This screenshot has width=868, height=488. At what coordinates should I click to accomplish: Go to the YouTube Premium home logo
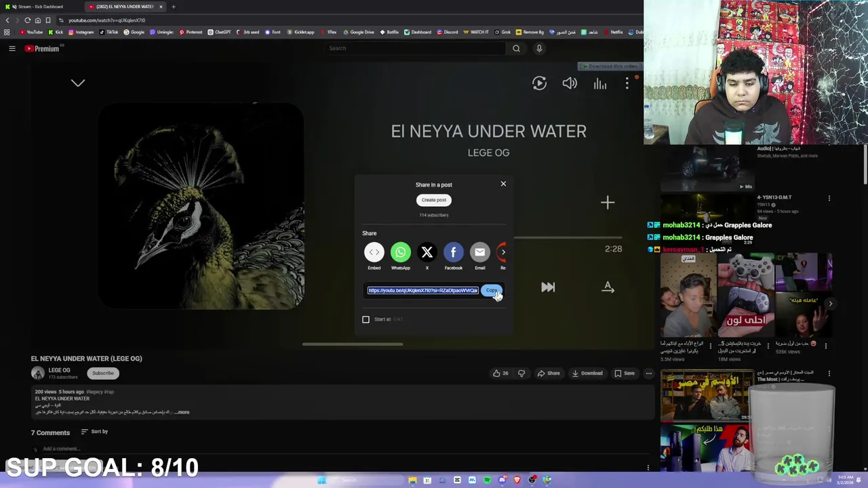43,48
